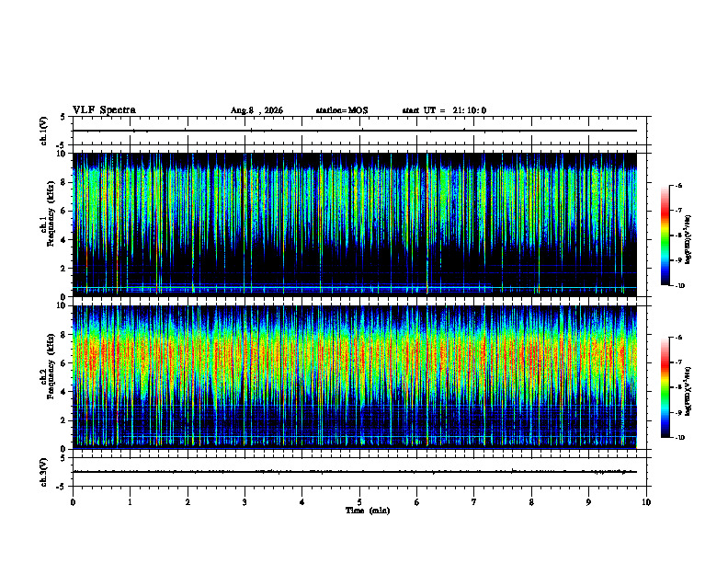Click the ch.2 frequency axis '4' tick label
The image size is (728, 563).
[64, 392]
